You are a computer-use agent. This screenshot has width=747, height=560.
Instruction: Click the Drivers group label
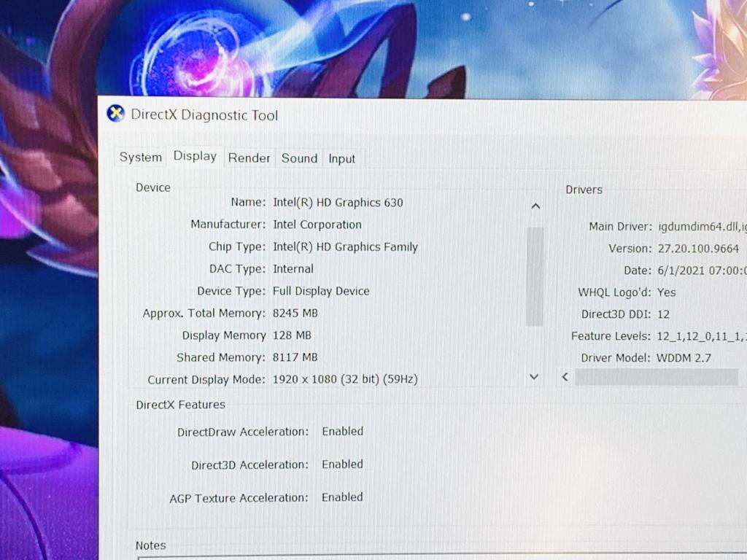[584, 190]
